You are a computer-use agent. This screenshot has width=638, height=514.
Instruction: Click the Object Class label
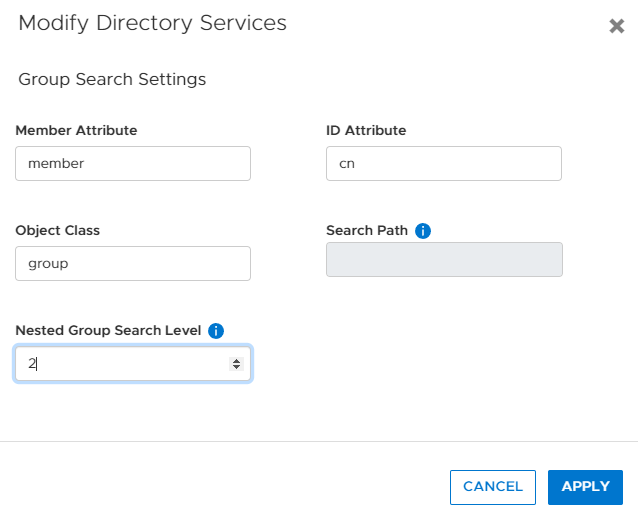point(57,230)
